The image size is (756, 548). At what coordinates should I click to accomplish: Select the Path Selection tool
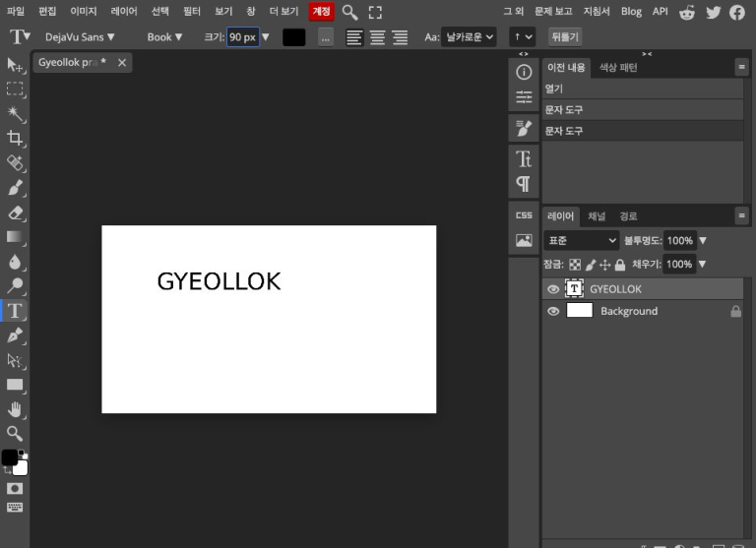[15, 360]
